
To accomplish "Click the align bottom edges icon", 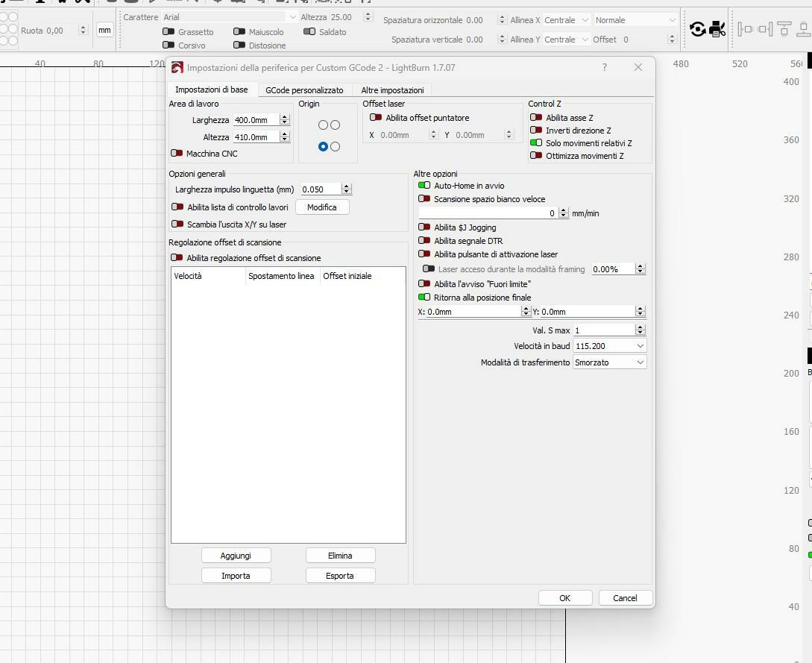I will click(x=804, y=29).
